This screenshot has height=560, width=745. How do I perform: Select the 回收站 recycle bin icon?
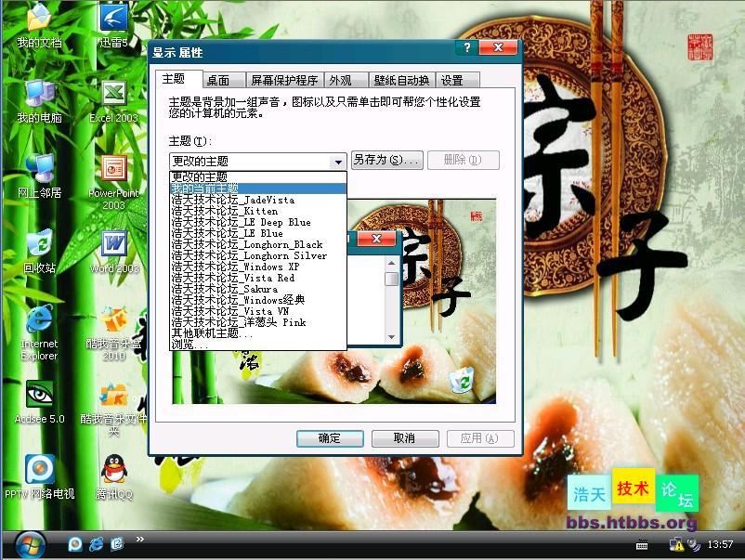tap(39, 252)
